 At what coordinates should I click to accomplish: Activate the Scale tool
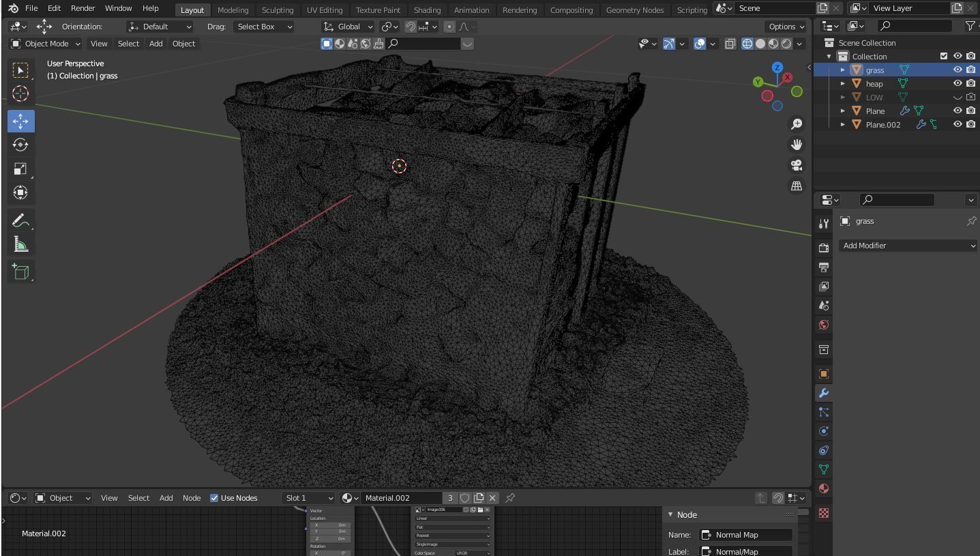click(20, 169)
